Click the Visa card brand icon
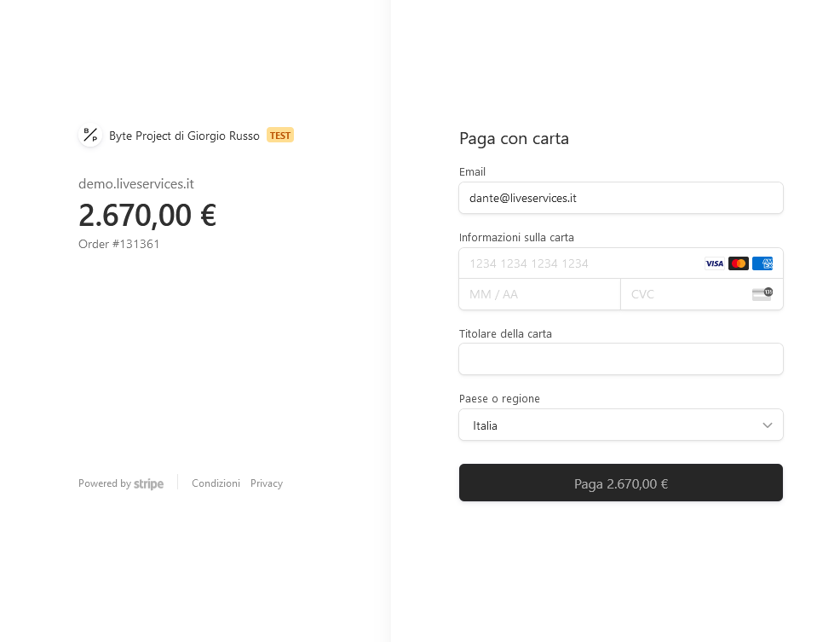Viewport: 840px width, 642px height. tap(714, 263)
